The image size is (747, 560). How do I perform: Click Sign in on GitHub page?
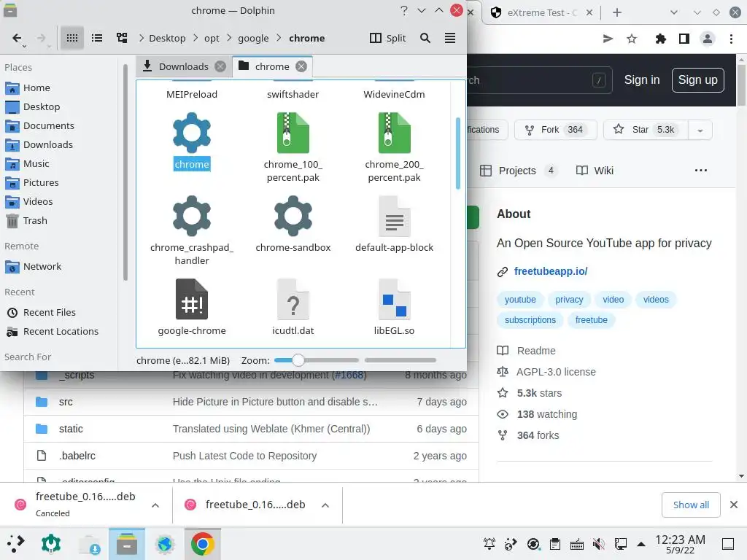click(642, 80)
